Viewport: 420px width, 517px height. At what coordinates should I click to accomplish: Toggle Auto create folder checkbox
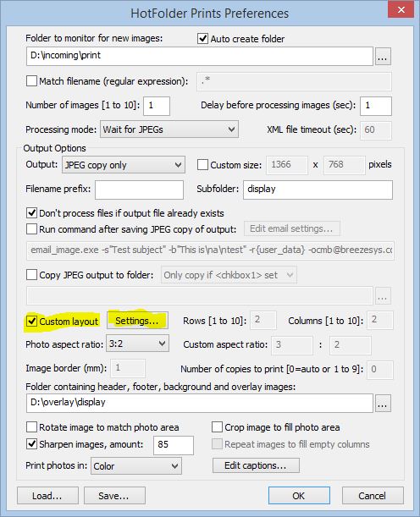203,39
